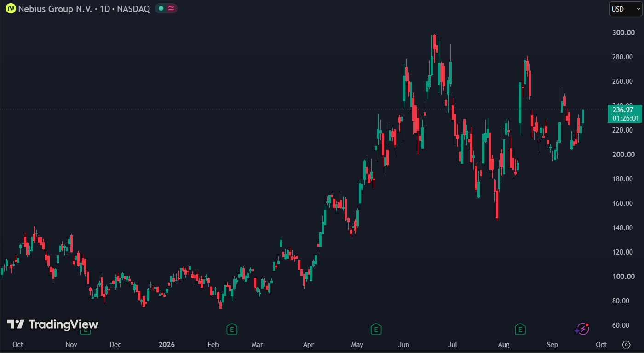Viewport: 644px width, 353px height.
Task: Click the 2026 label on time axis
Action: coord(167,345)
